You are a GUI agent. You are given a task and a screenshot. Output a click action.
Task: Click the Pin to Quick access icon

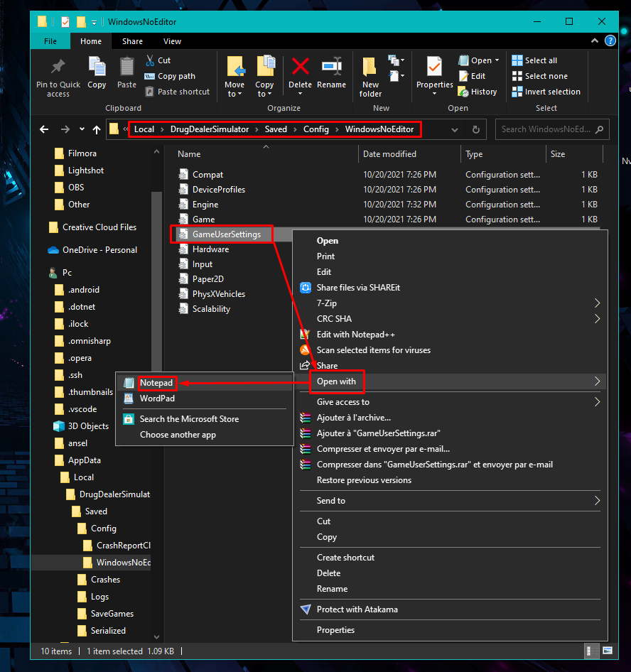[x=58, y=67]
